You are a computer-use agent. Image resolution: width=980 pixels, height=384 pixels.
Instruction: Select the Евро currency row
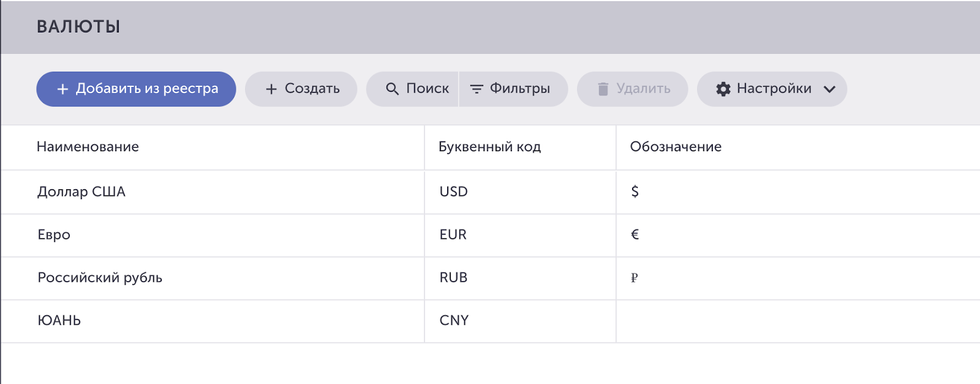pyautogui.click(x=490, y=235)
